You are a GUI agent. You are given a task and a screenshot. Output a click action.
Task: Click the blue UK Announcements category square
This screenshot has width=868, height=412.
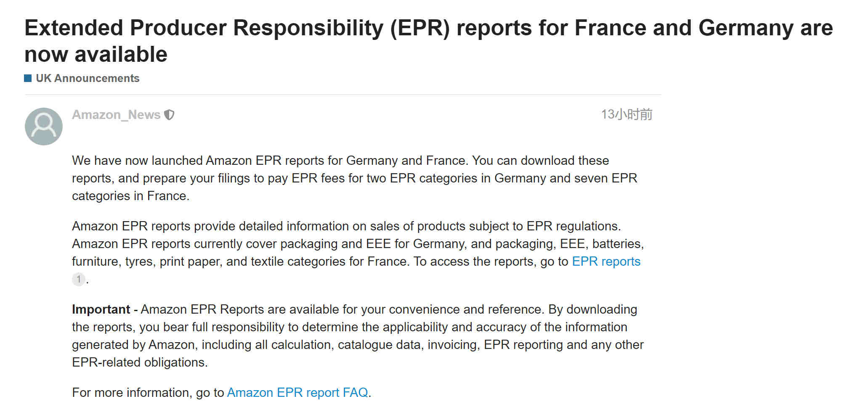pyautogui.click(x=28, y=78)
